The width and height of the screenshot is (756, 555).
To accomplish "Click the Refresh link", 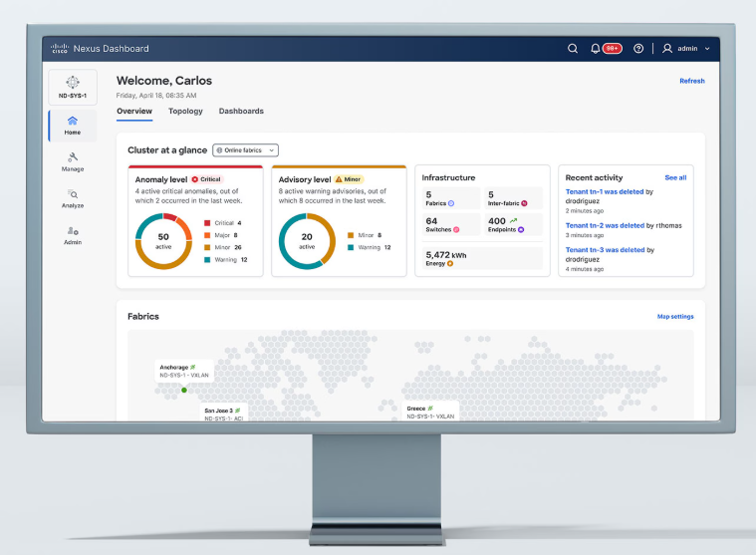I will pyautogui.click(x=691, y=81).
